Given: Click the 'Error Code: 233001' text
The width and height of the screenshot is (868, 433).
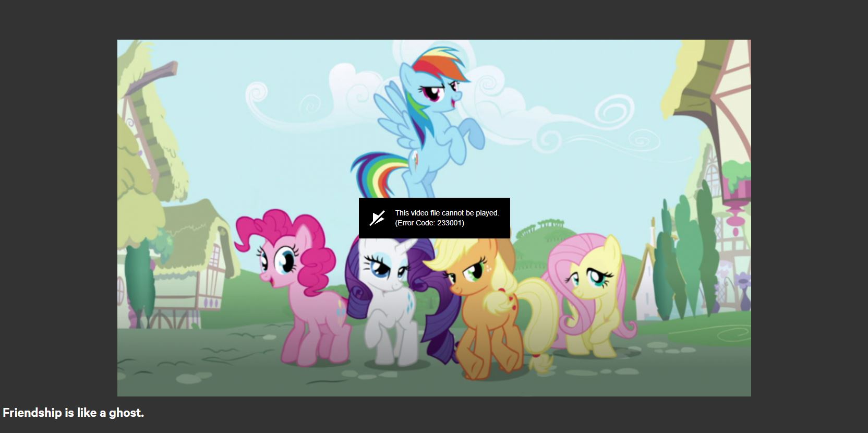Looking at the screenshot, I should [x=429, y=223].
